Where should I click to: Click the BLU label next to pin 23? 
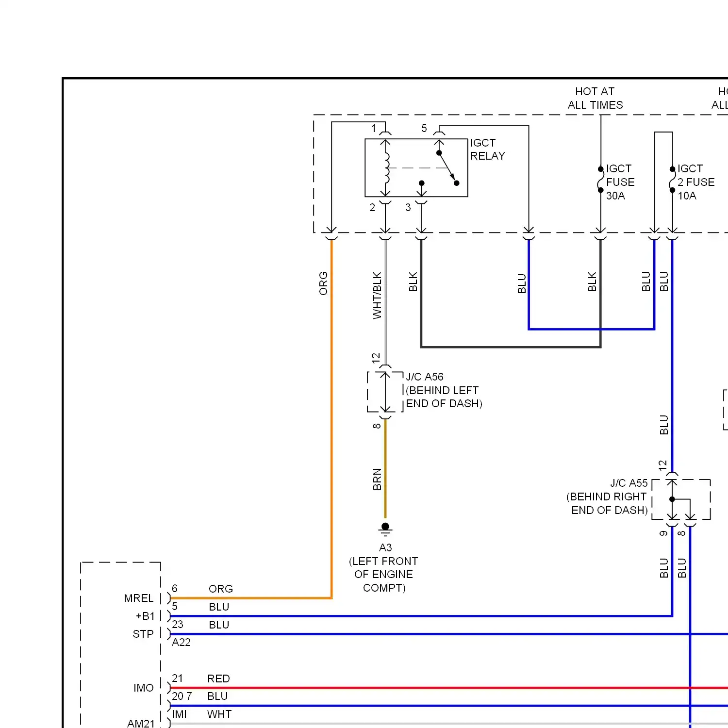pos(219,625)
